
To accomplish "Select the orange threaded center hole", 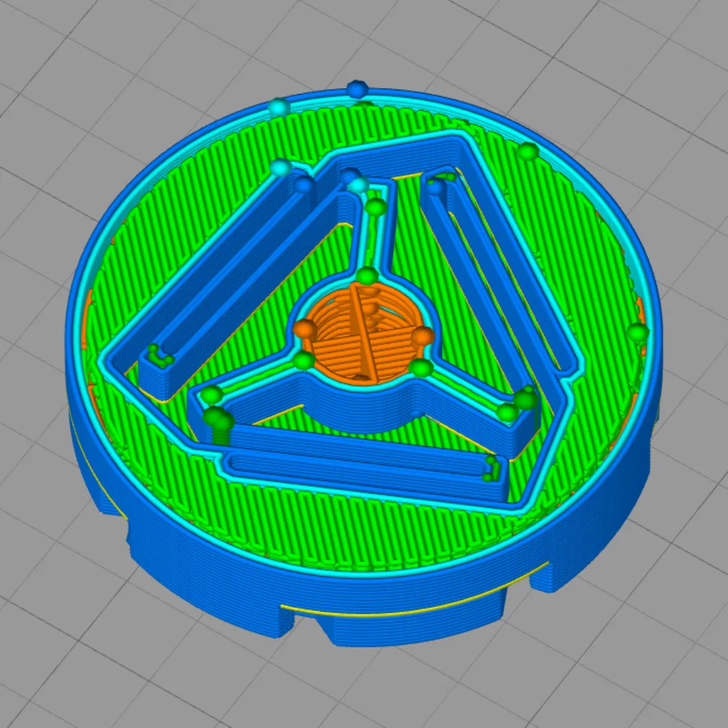I will (363, 336).
